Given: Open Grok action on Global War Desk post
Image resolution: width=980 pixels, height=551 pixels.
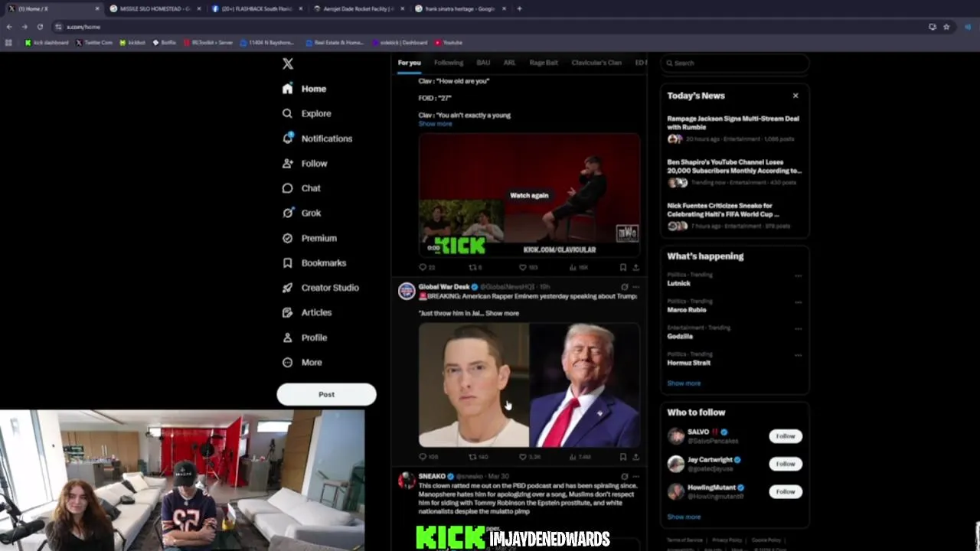Looking at the screenshot, I should coord(624,287).
